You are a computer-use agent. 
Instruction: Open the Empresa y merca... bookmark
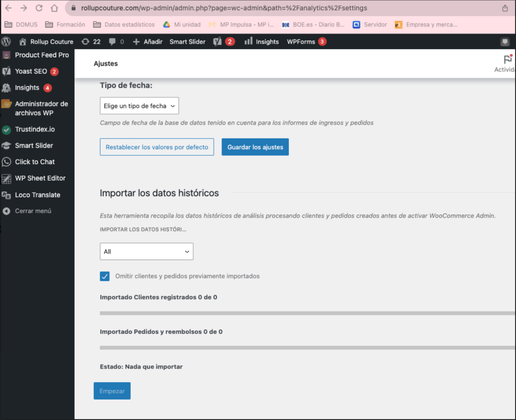tap(426, 24)
